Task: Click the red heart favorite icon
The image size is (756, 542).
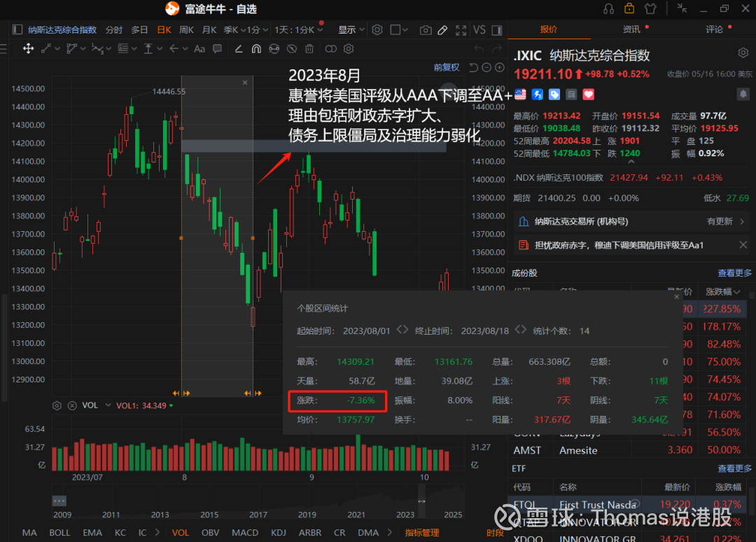Action: coord(588,95)
